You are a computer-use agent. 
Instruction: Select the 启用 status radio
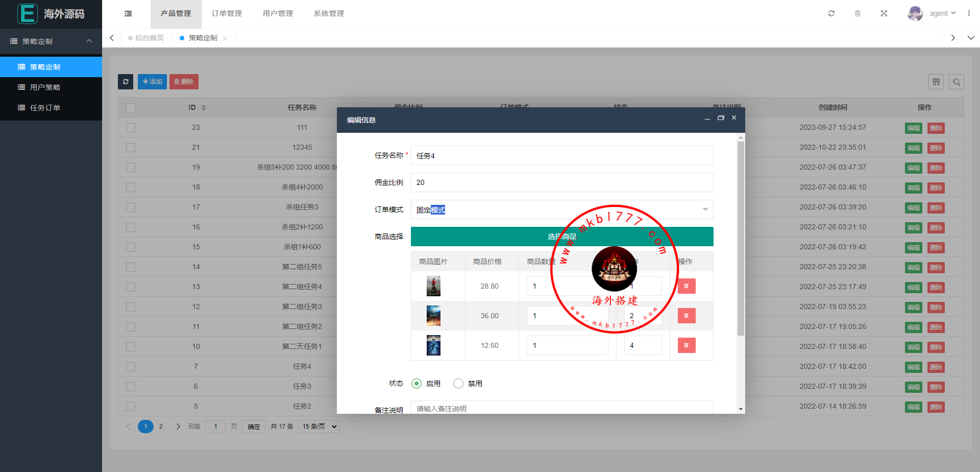point(416,384)
